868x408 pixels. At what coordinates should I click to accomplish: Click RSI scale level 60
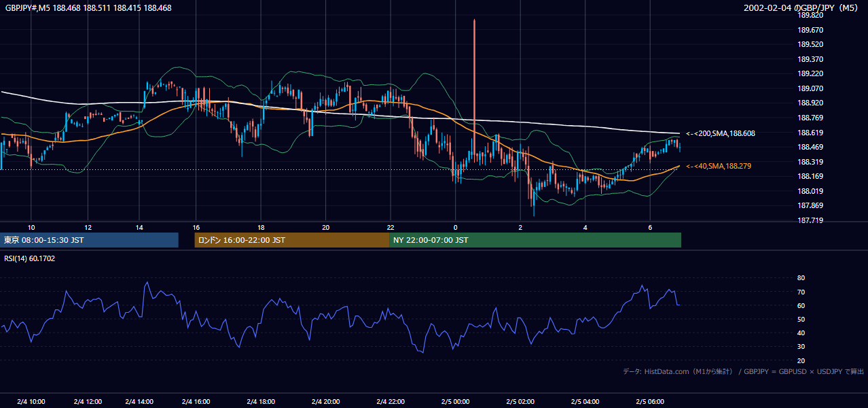point(801,306)
